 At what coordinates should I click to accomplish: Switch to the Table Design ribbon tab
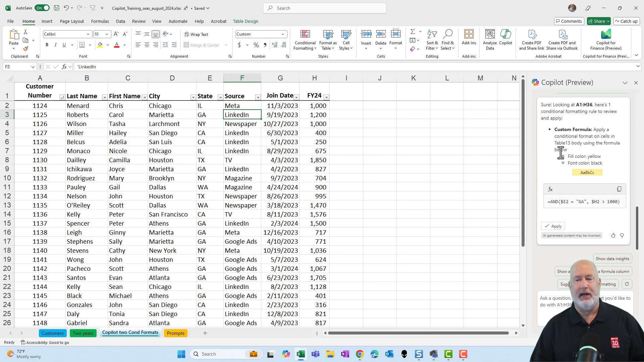(245, 21)
